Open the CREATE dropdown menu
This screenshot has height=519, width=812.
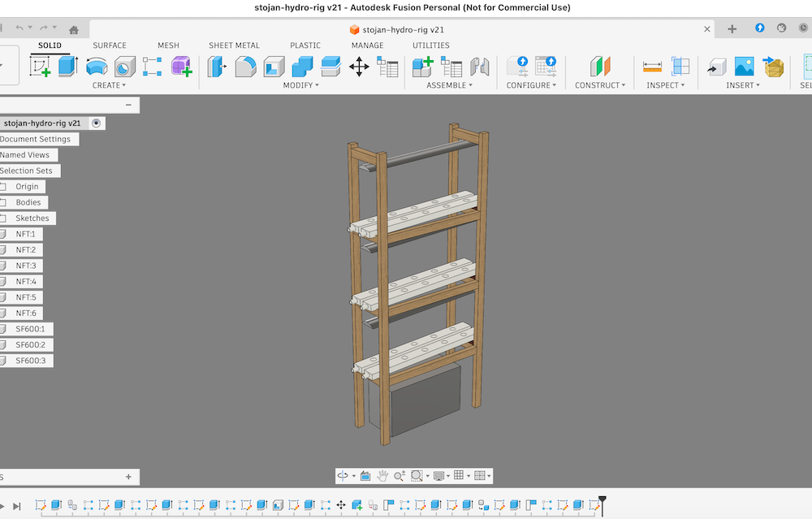[109, 85]
